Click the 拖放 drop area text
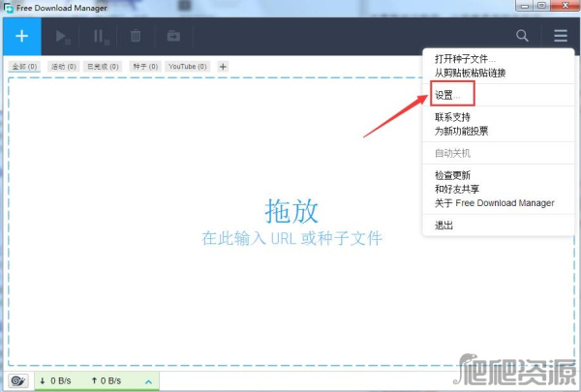This screenshot has width=581, height=392. tap(291, 211)
